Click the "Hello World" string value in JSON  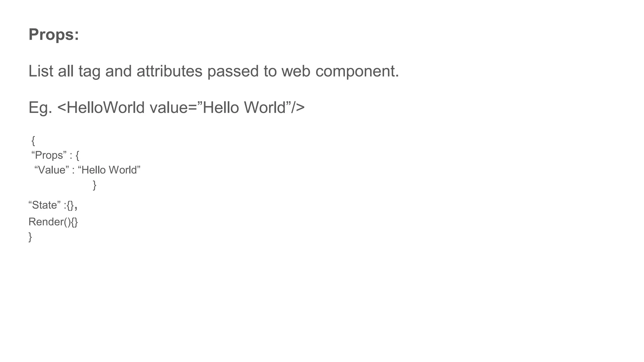[109, 170]
